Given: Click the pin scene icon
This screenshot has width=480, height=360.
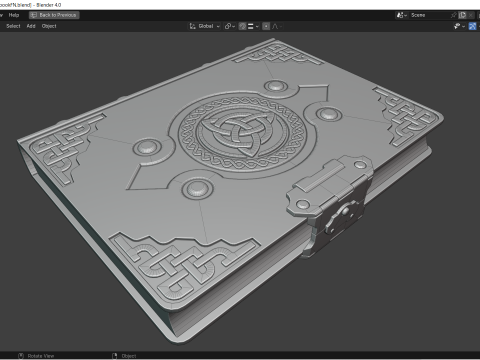Looking at the screenshot, I should (453, 15).
